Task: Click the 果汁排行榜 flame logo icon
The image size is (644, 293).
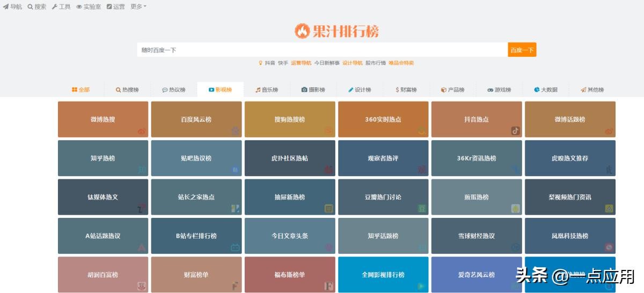Action: [x=302, y=31]
